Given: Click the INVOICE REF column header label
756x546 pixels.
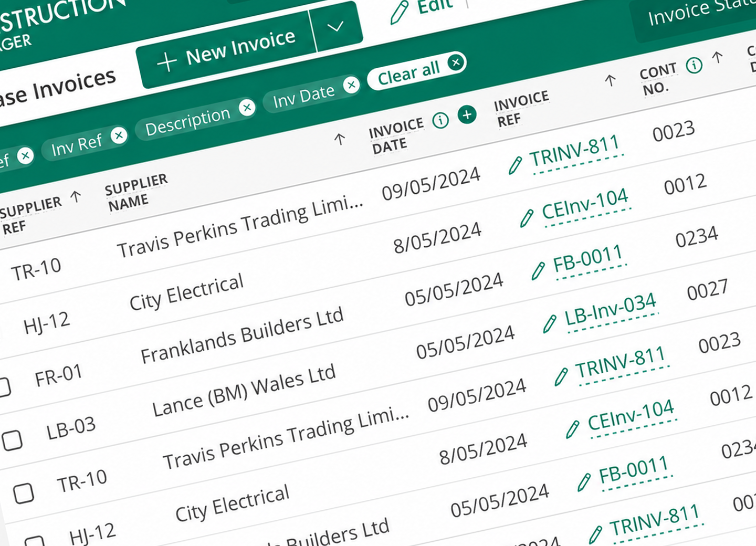Looking at the screenshot, I should tap(521, 109).
